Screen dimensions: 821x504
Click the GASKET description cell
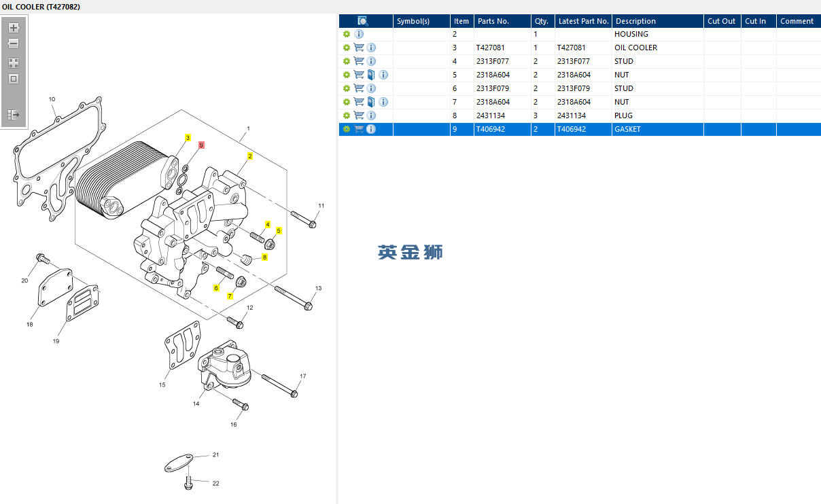point(658,129)
